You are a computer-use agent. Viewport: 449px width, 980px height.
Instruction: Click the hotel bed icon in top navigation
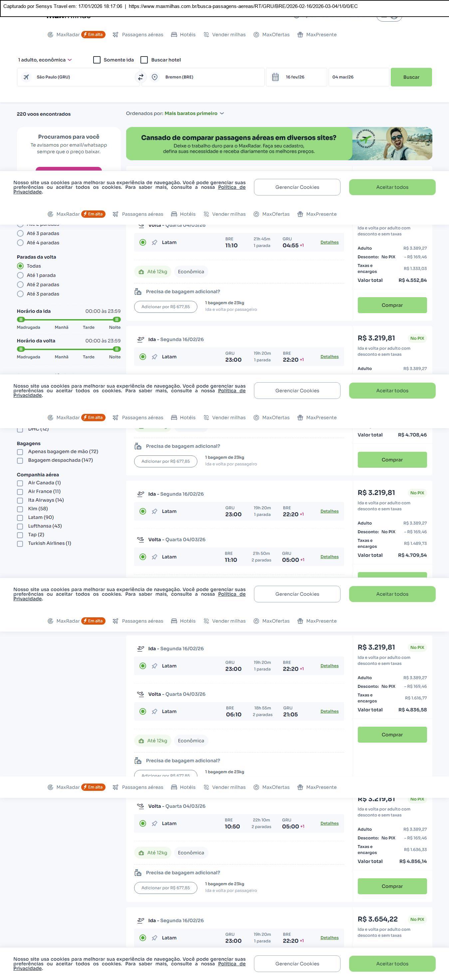pyautogui.click(x=174, y=35)
